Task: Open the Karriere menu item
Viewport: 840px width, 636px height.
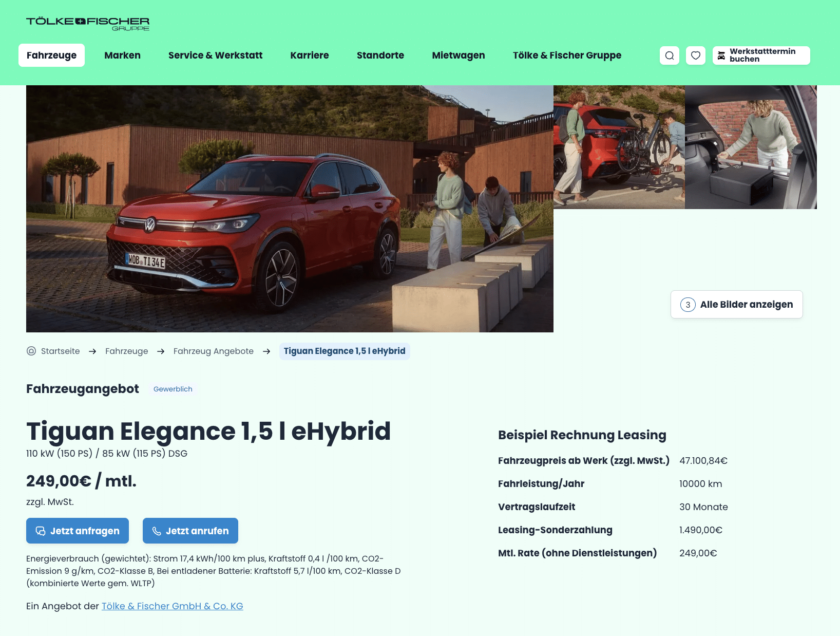Action: (310, 55)
